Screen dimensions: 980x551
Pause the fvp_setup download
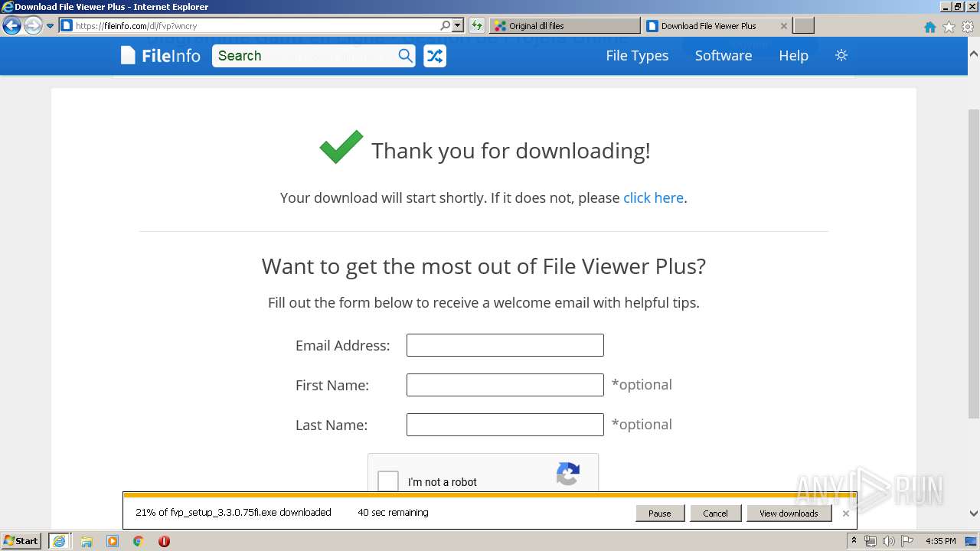click(659, 514)
